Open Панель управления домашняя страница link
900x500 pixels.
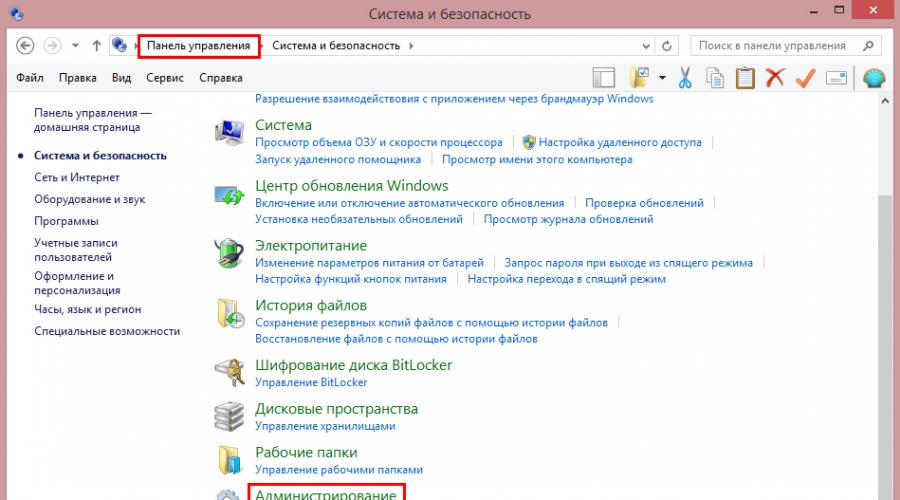pyautogui.click(x=92, y=120)
